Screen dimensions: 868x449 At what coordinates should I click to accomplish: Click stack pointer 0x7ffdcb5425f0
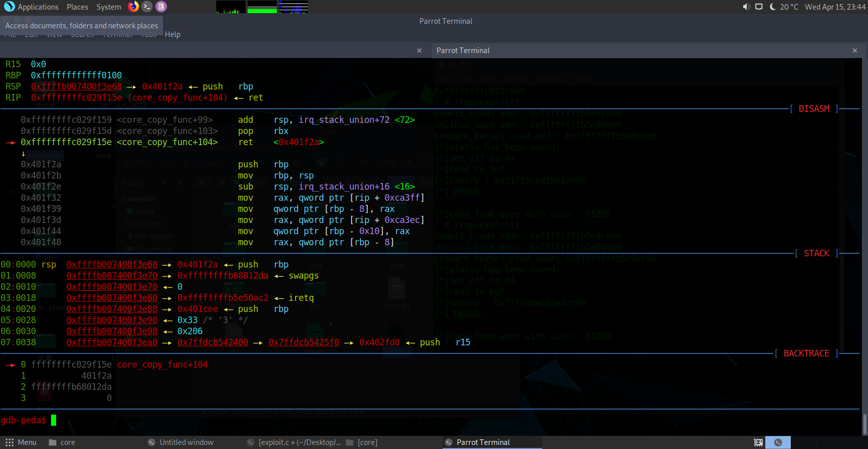(x=304, y=342)
